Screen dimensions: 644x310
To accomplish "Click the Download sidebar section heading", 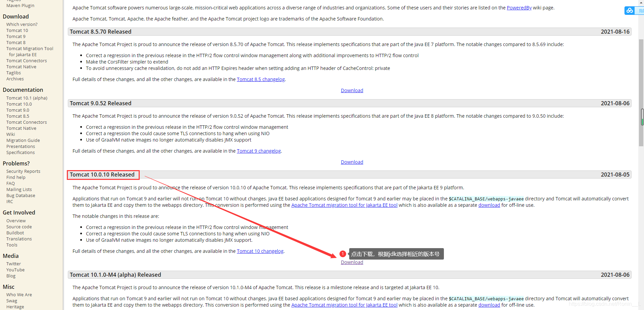I will tap(16, 16).
